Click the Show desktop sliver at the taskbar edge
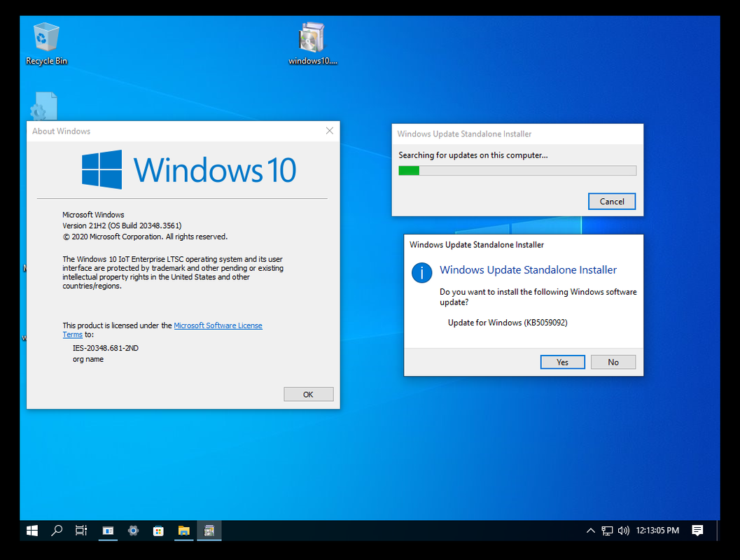 click(718, 531)
